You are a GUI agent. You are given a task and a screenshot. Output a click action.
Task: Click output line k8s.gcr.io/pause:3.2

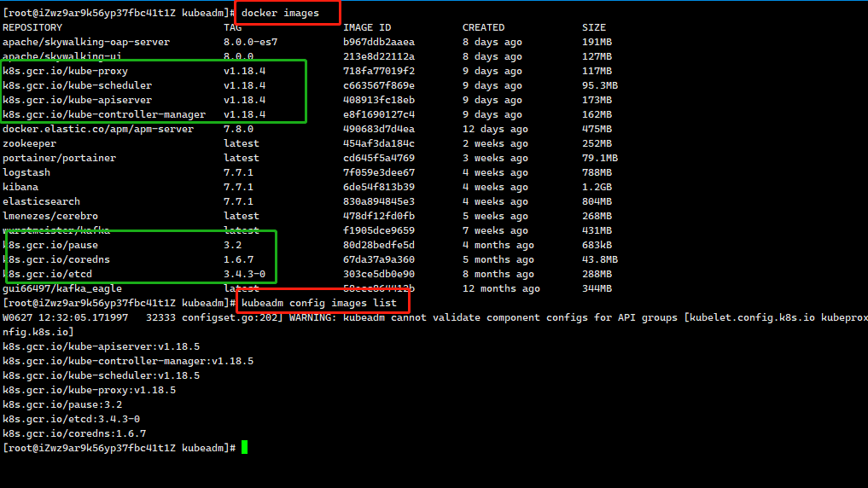(62, 405)
